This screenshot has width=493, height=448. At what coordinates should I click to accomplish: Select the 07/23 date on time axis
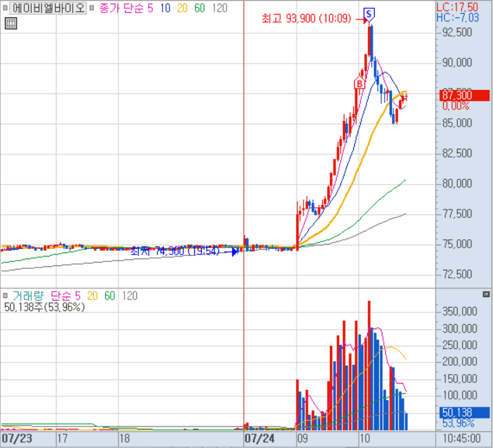[17, 438]
